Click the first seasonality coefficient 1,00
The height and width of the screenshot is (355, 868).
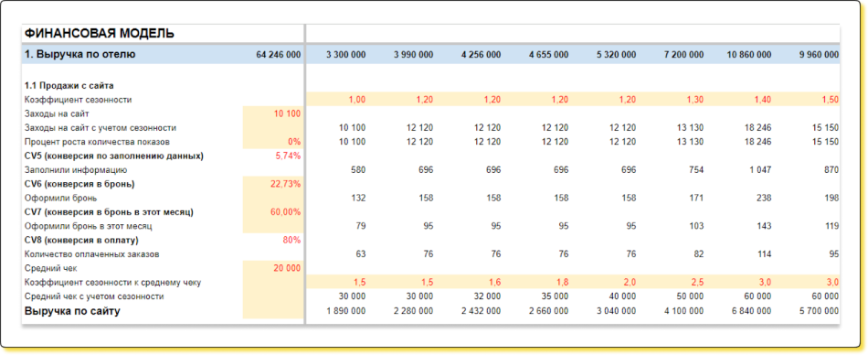click(356, 100)
